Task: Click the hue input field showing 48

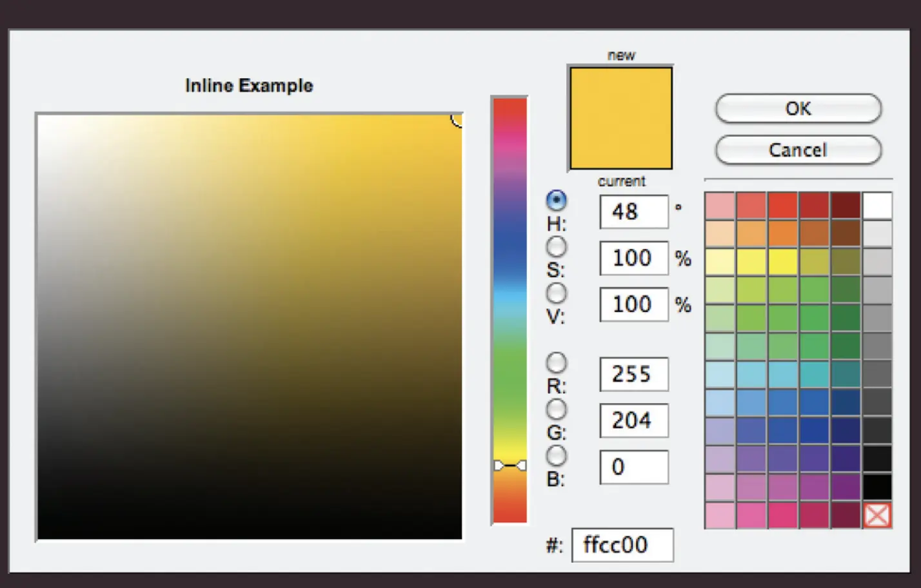Action: click(633, 211)
